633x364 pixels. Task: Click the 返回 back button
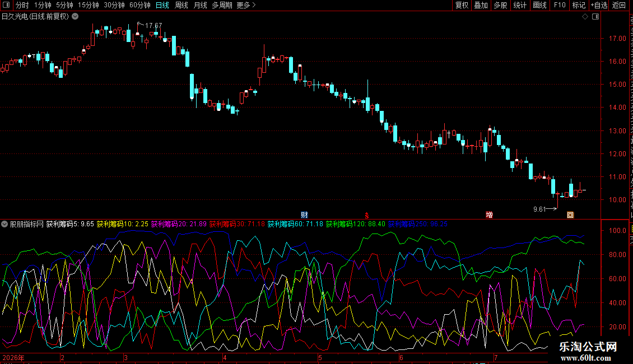pos(619,5)
